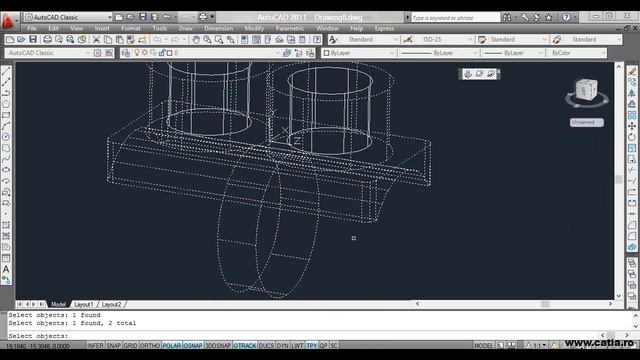640x360 pixels.
Task: Activate the Pan hand tool
Action: click(196, 40)
